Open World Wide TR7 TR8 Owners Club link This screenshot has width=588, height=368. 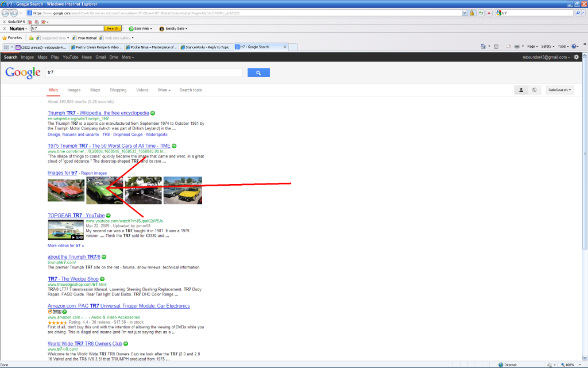pyautogui.click(x=85, y=344)
